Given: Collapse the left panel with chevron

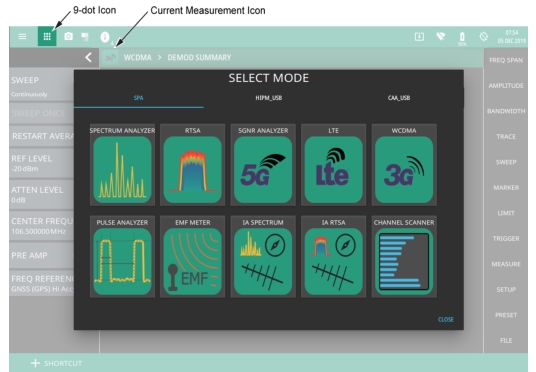Looking at the screenshot, I should tap(88, 57).
